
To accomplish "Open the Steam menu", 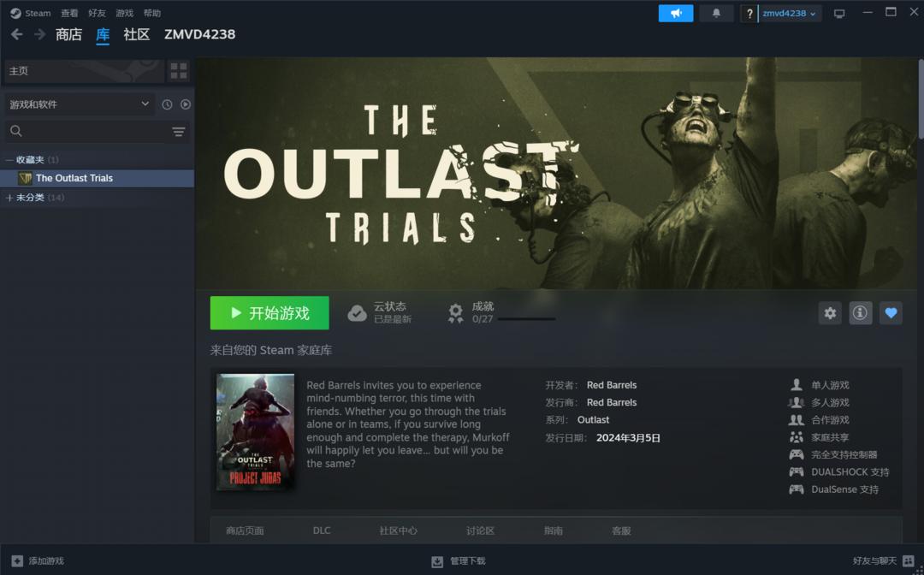I will 38,13.
